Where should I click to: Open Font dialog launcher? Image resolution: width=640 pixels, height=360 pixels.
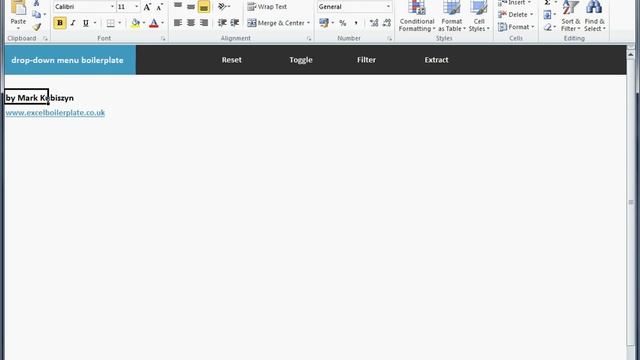[163, 38]
